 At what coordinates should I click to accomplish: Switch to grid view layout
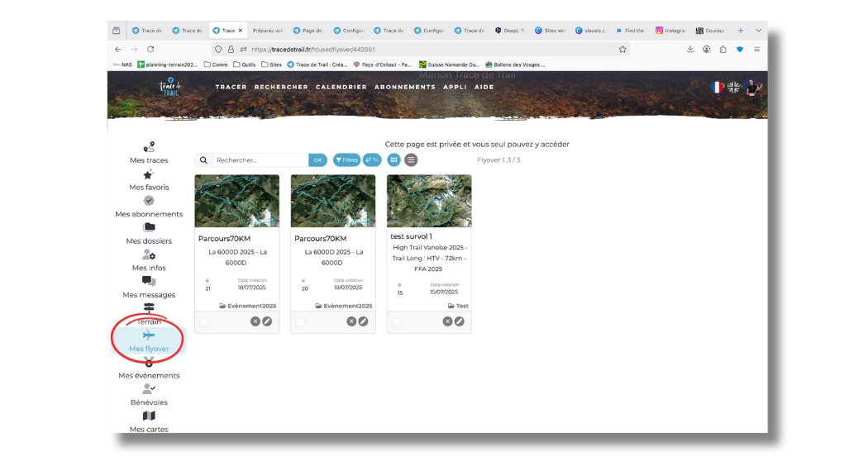pos(393,160)
